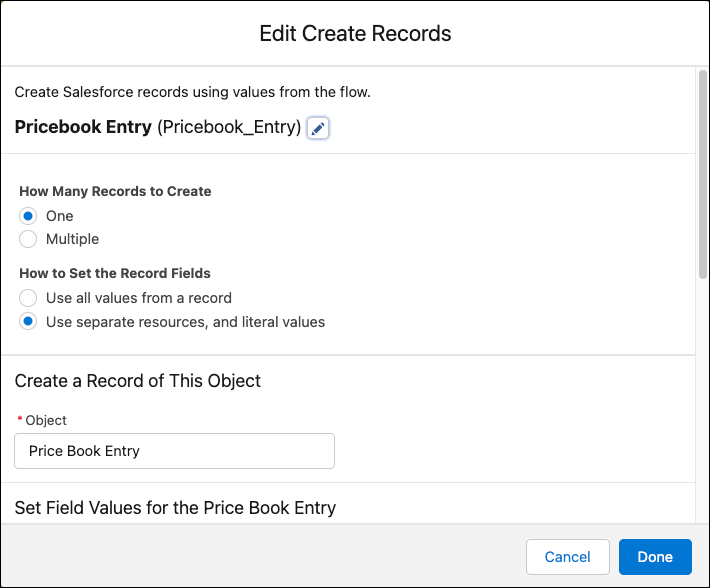Click the bold Pricebook Entry label
Screen dimensions: 710x588
[83, 128]
